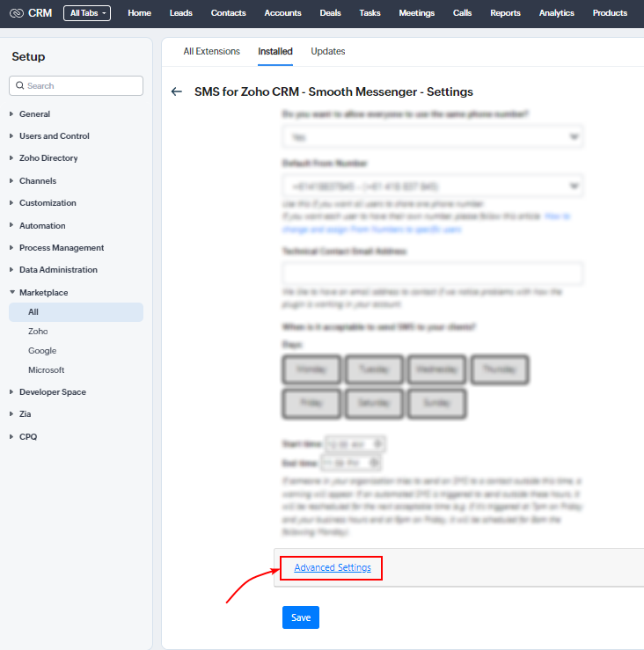
Task: Click the back arrow beside settings title
Action: (177, 91)
